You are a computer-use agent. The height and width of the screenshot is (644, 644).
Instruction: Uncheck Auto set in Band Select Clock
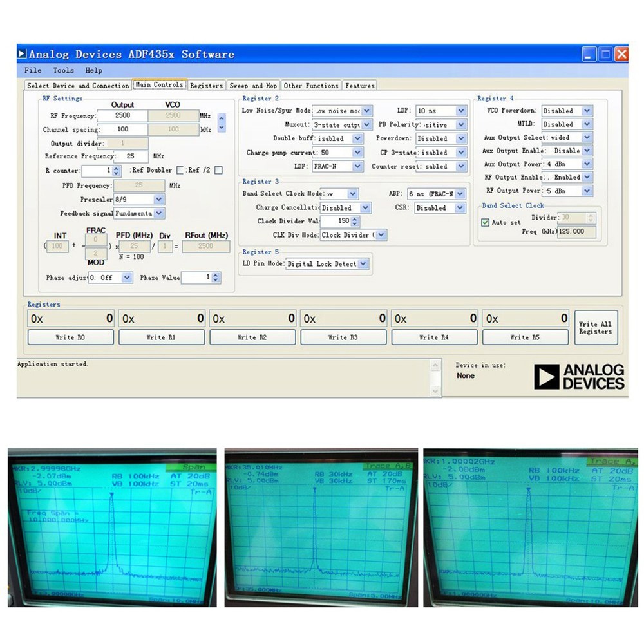click(484, 222)
